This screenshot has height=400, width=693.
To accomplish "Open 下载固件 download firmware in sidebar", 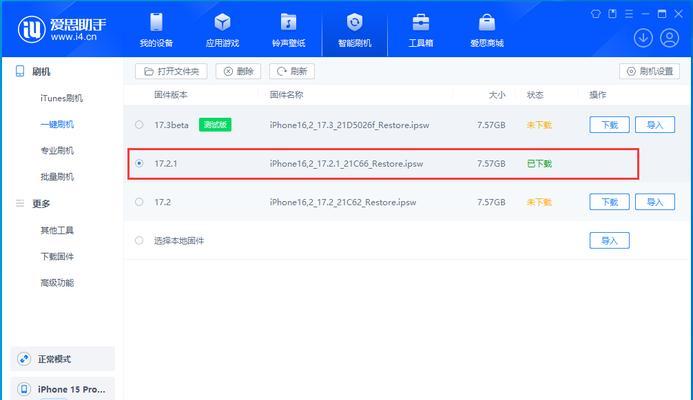I will 57,256.
